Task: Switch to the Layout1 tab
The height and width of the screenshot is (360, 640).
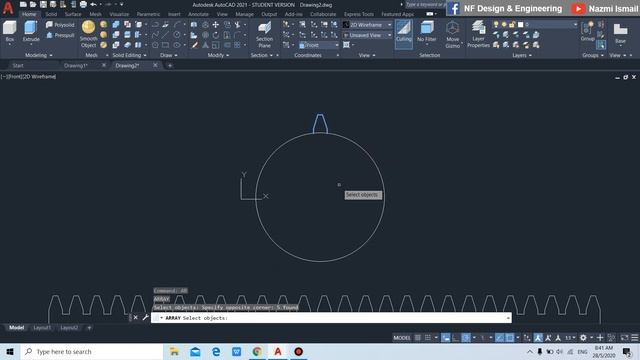Action: [x=42, y=328]
